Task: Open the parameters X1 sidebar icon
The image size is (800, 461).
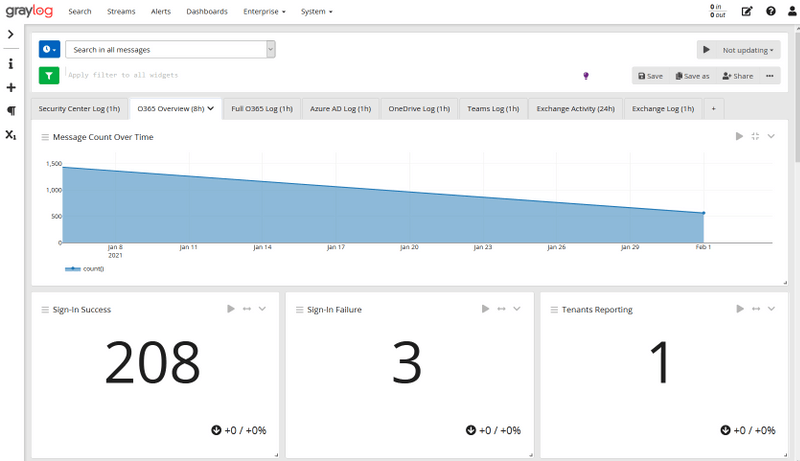Action: tap(11, 135)
